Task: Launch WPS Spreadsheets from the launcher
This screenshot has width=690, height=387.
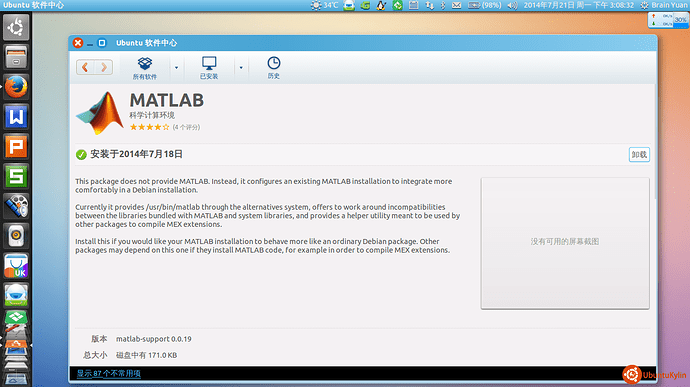Action: pyautogui.click(x=16, y=177)
